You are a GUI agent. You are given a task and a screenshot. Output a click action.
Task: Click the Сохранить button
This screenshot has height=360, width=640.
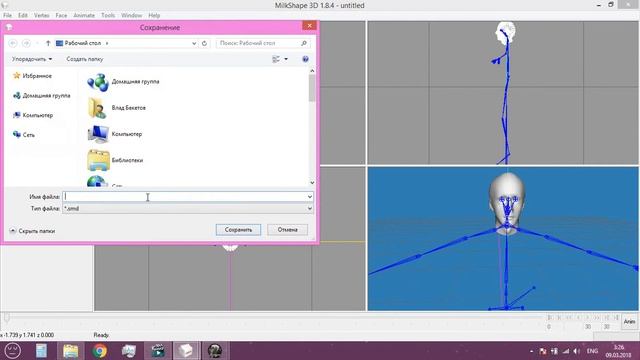pos(238,230)
